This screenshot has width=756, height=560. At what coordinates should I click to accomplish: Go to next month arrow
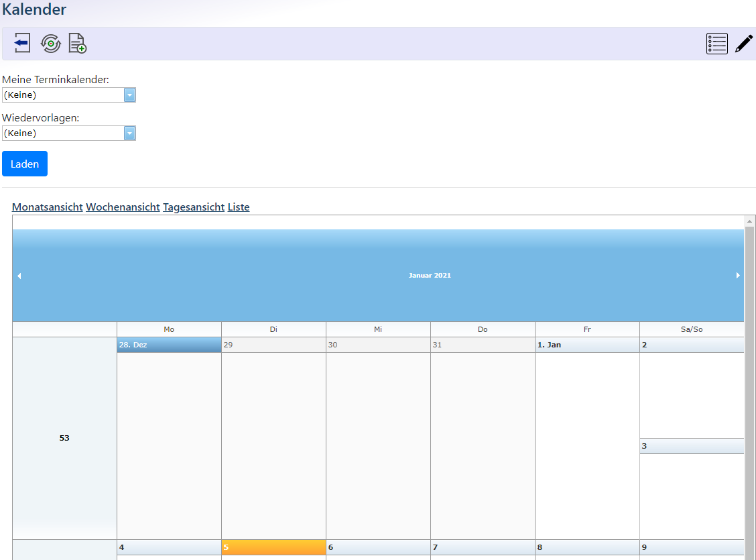738,276
